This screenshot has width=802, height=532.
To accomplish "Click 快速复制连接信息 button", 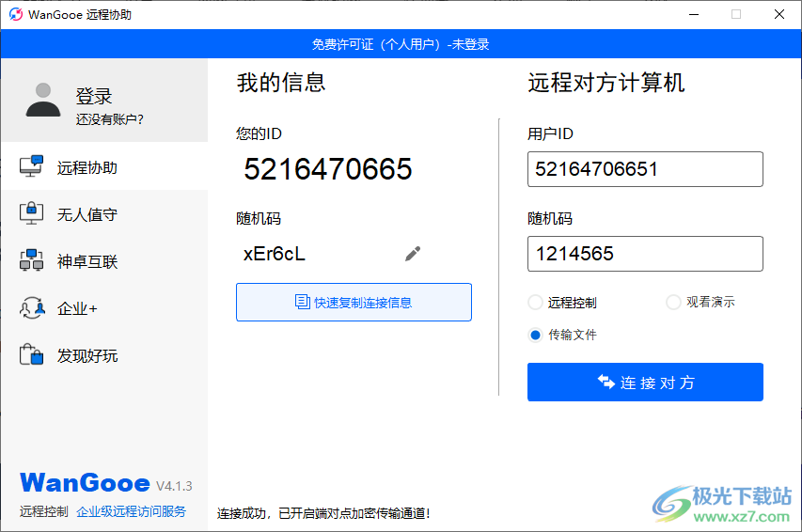I will [x=354, y=303].
